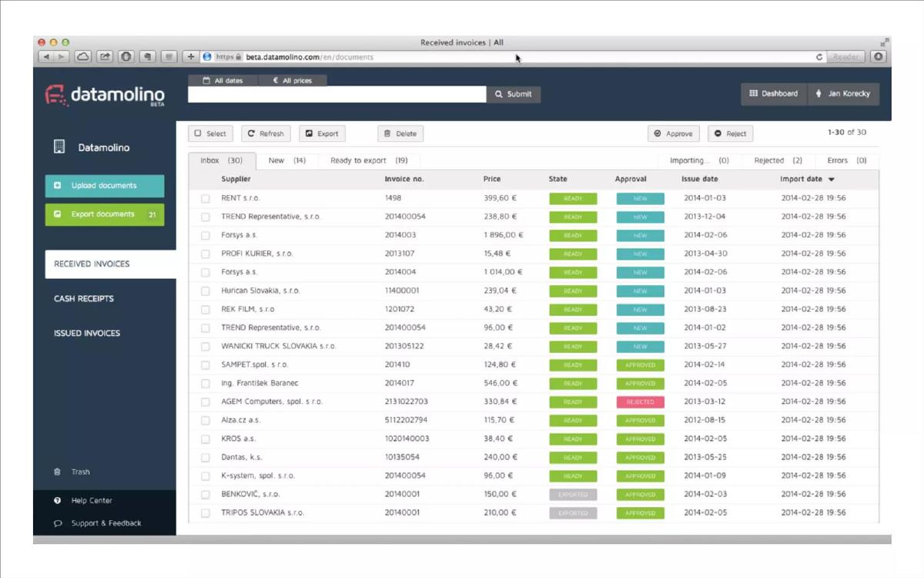Click the Submit search button

[514, 94]
